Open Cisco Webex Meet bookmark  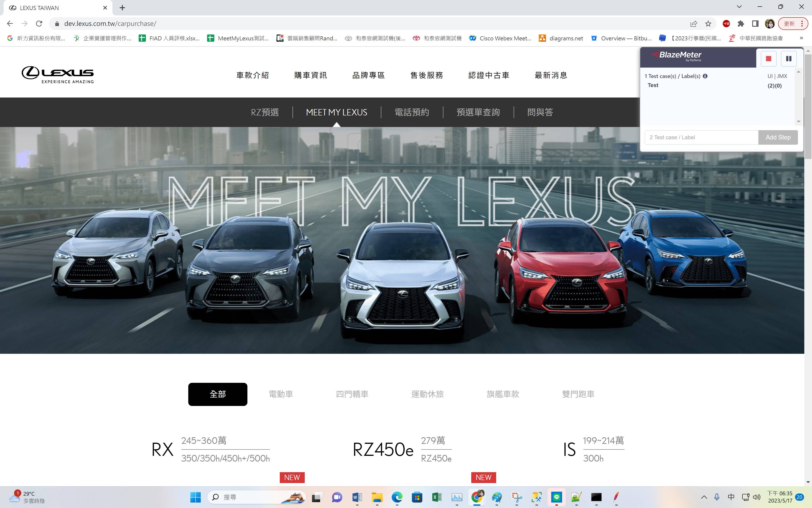[x=500, y=38]
